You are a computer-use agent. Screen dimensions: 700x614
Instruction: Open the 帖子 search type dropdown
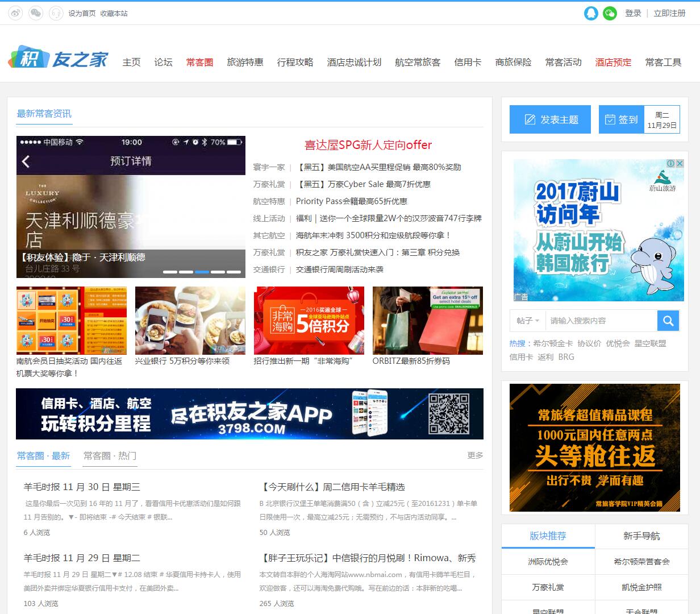click(x=527, y=321)
